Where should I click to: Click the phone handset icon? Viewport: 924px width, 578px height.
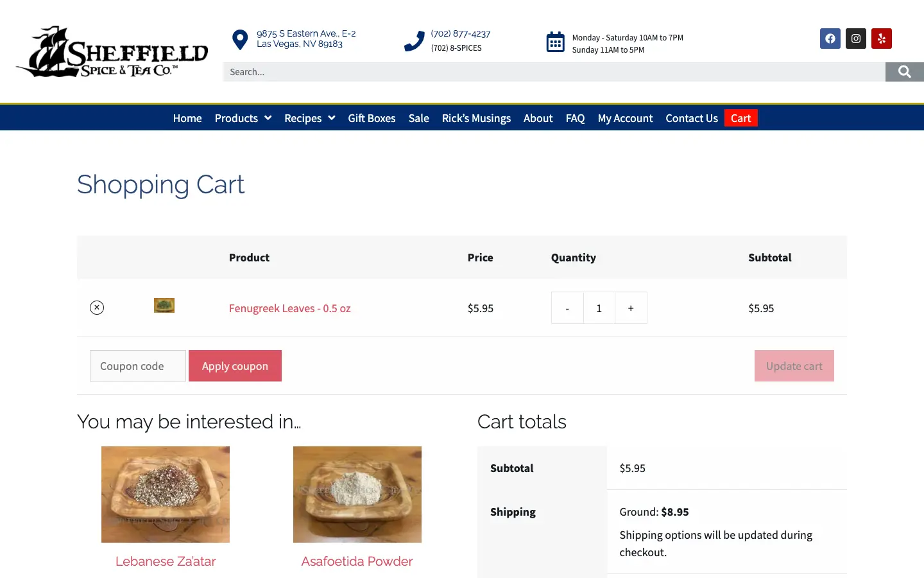click(x=415, y=41)
